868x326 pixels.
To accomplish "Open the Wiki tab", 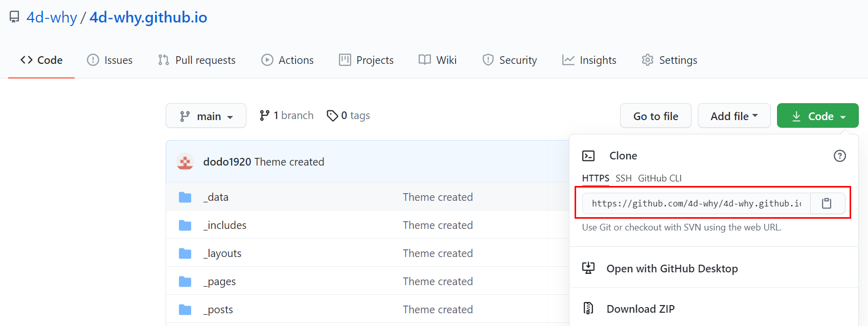I will pyautogui.click(x=438, y=60).
